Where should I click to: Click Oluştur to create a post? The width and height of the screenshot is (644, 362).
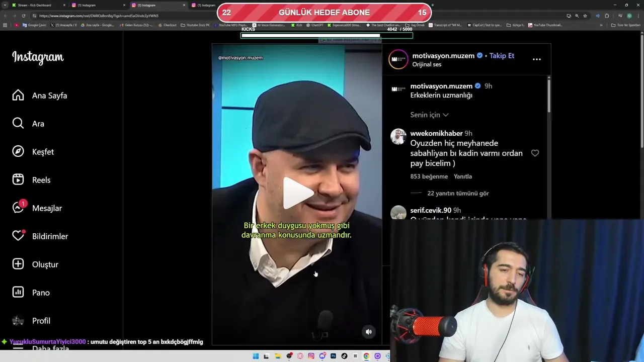point(36,264)
